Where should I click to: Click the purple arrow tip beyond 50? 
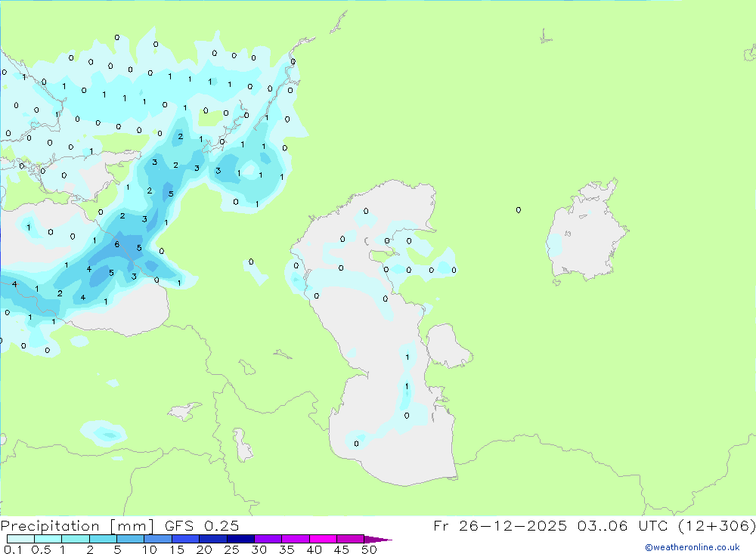pos(378,540)
